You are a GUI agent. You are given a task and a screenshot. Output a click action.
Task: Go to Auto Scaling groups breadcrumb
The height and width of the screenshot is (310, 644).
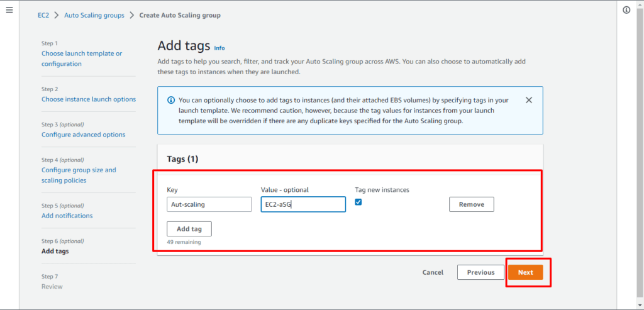(x=94, y=15)
